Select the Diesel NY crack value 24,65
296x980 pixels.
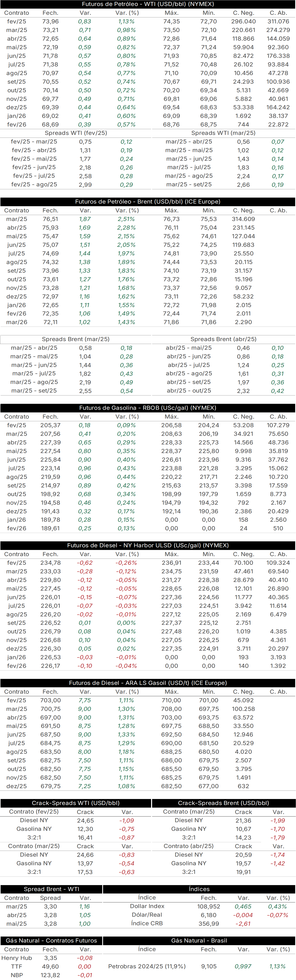85,821
